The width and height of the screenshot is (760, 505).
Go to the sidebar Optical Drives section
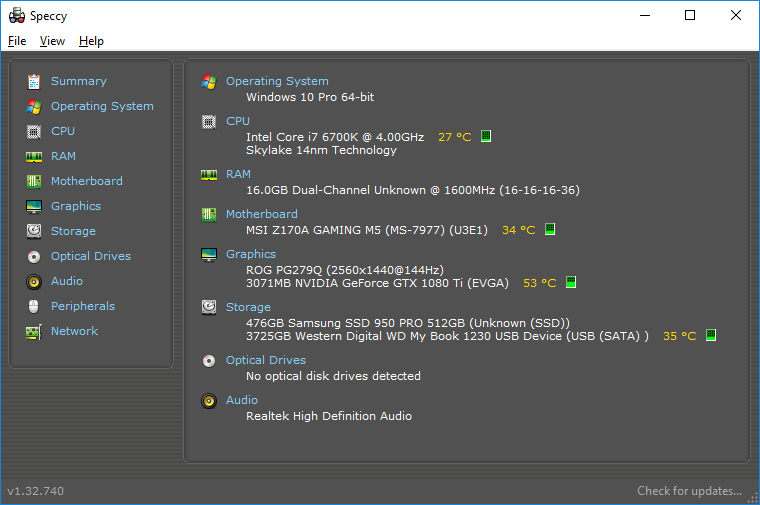pos(91,256)
